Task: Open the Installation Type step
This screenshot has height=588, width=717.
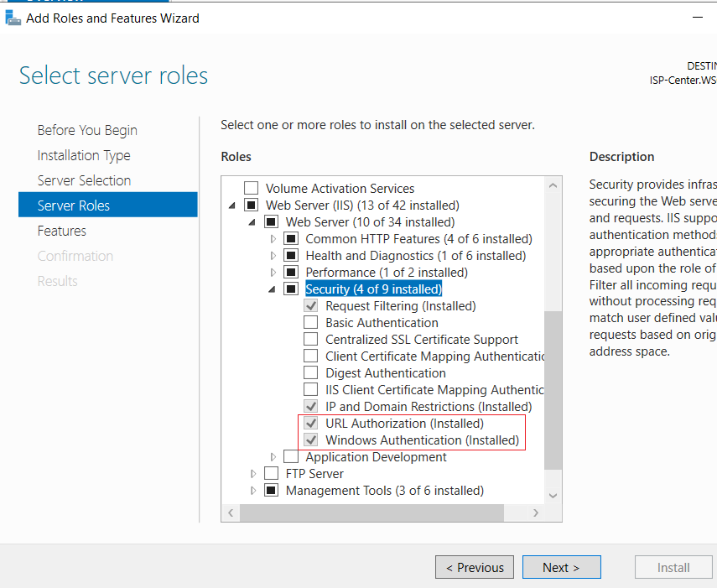Action: tap(84, 155)
